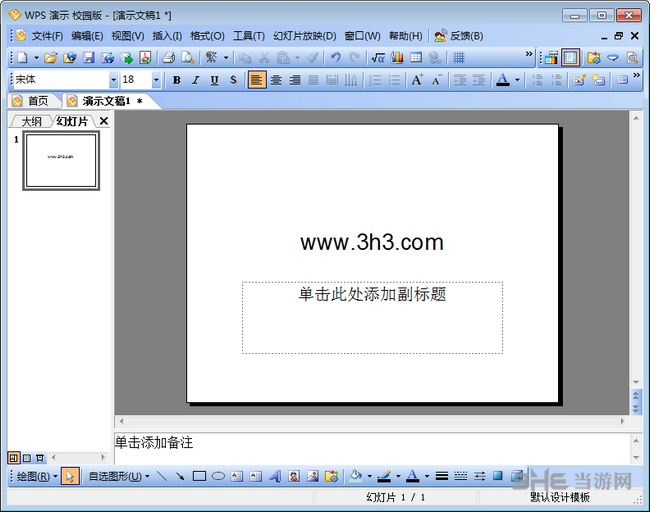The image size is (650, 512).
Task: Select slide 1 thumbnail
Action: click(61, 160)
